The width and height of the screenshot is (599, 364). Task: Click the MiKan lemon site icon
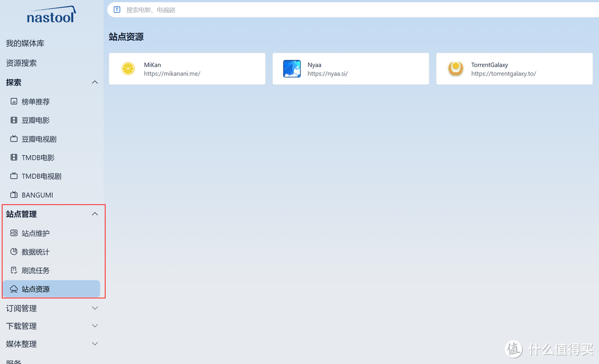128,69
